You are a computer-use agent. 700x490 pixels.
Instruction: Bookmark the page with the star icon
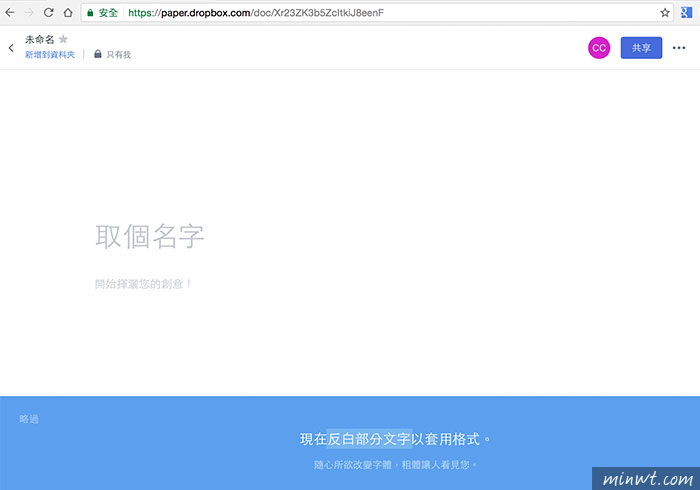point(665,12)
